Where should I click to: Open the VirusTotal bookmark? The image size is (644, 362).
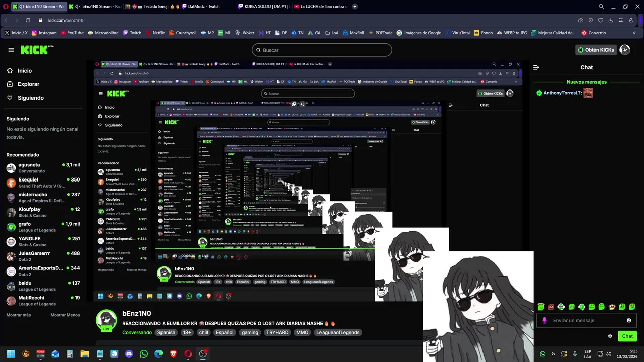(x=457, y=33)
